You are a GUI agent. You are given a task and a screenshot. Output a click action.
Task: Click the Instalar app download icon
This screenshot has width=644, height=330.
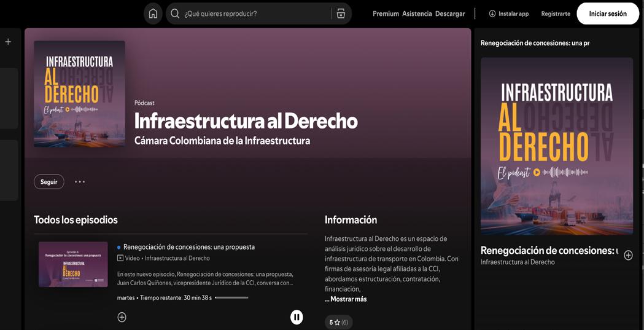click(x=492, y=14)
